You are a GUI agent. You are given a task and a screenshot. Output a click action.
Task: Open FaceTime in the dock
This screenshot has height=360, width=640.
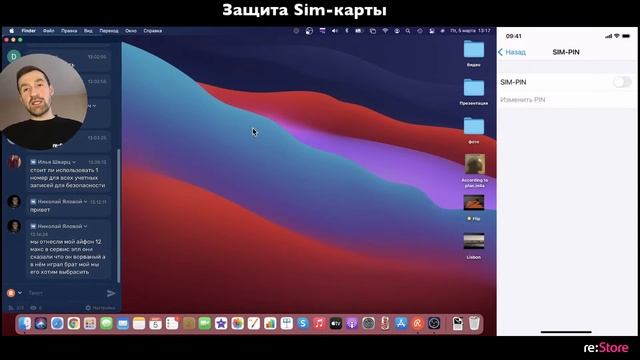click(x=204, y=324)
